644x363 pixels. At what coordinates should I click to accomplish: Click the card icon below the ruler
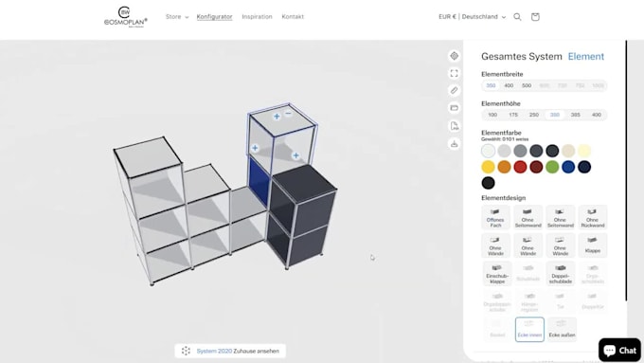point(454,108)
